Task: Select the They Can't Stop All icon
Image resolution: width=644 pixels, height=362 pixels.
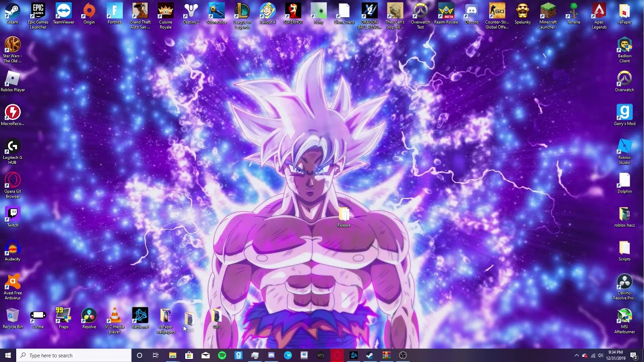Action: tap(395, 16)
